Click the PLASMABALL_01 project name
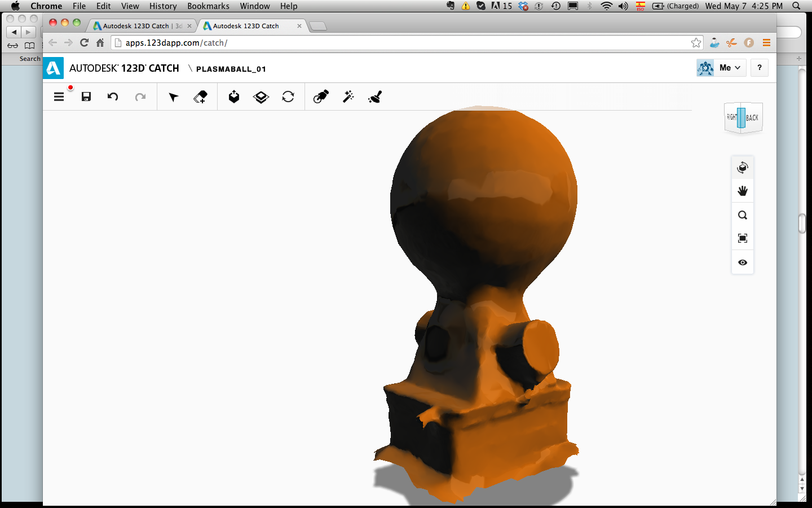The height and width of the screenshot is (508, 812). 231,69
